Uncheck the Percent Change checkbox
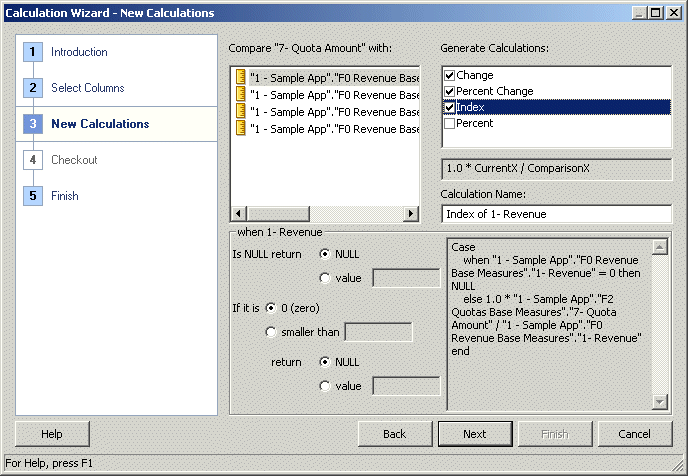The width and height of the screenshot is (688, 476). tap(449, 91)
